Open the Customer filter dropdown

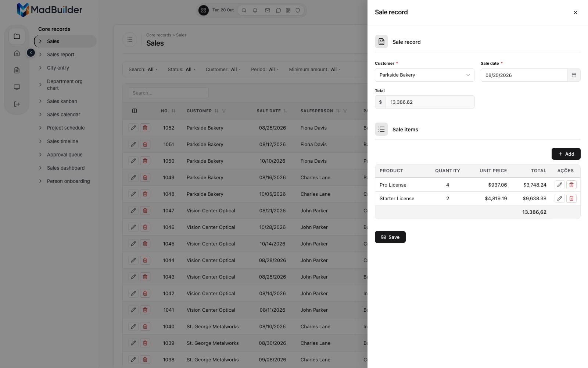tap(223, 69)
